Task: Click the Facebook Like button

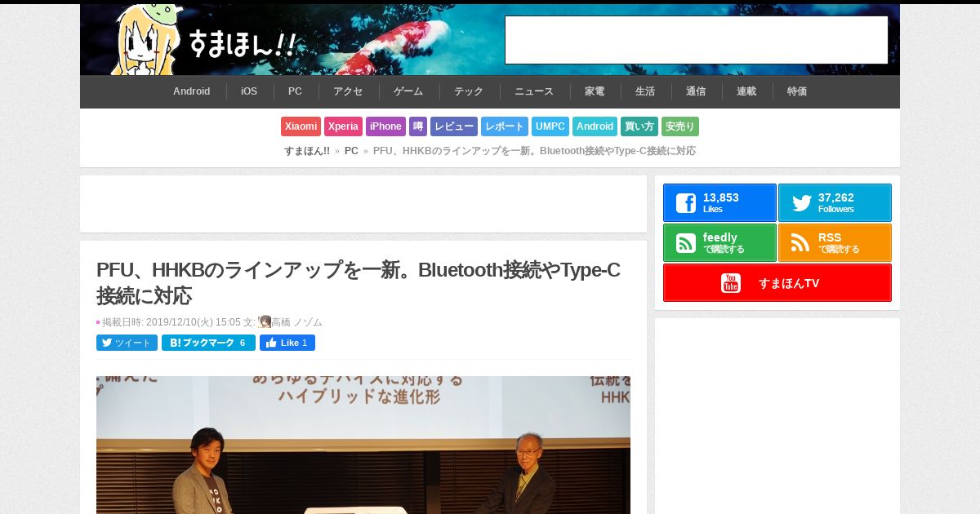Action: pos(287,343)
